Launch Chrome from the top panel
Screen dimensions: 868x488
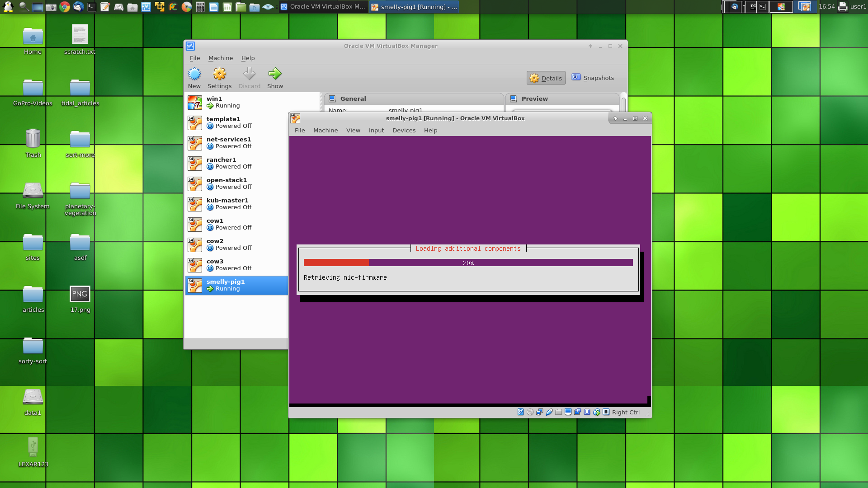65,7
